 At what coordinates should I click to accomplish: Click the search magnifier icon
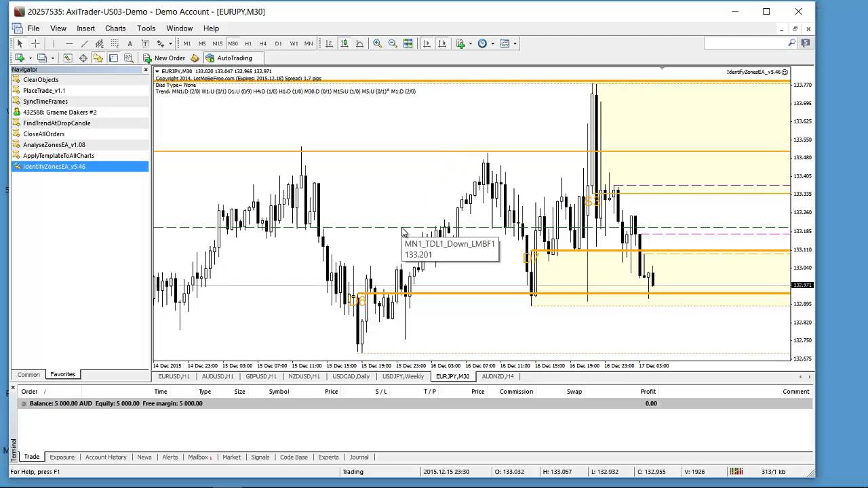pyautogui.click(x=791, y=43)
